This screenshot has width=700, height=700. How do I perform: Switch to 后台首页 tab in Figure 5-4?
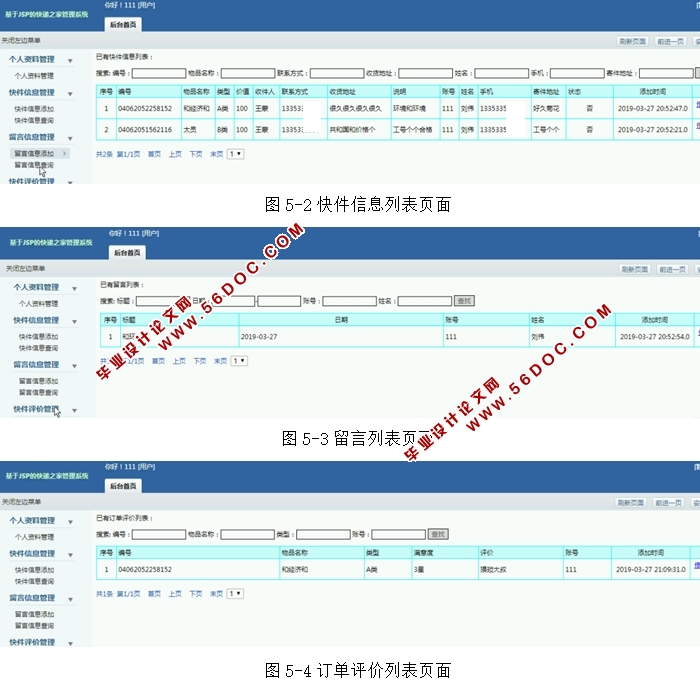pos(123,486)
